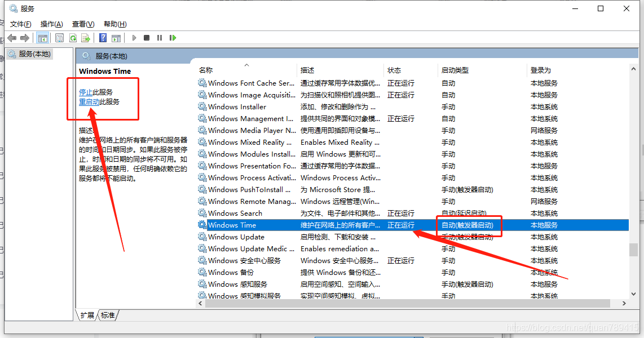Click description 'Enables Mixed Reality ...'
This screenshot has width=644, height=338.
[340, 143]
